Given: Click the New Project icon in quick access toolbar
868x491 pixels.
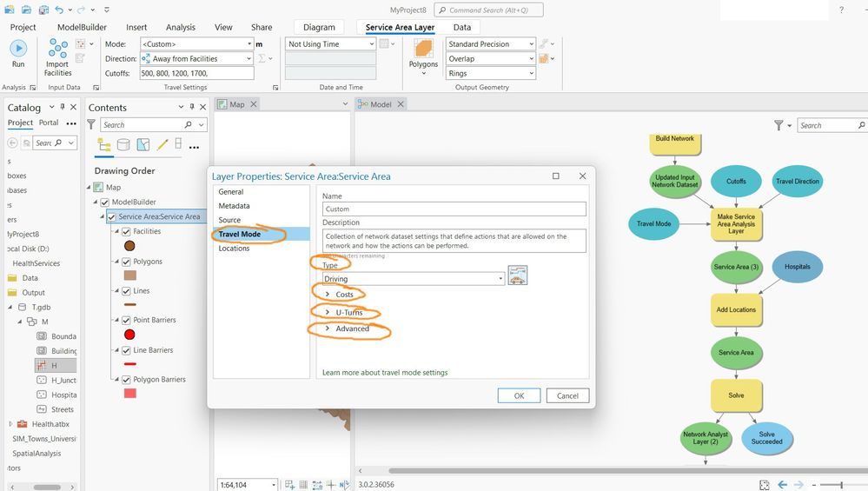Looking at the screenshot, I should [10, 10].
